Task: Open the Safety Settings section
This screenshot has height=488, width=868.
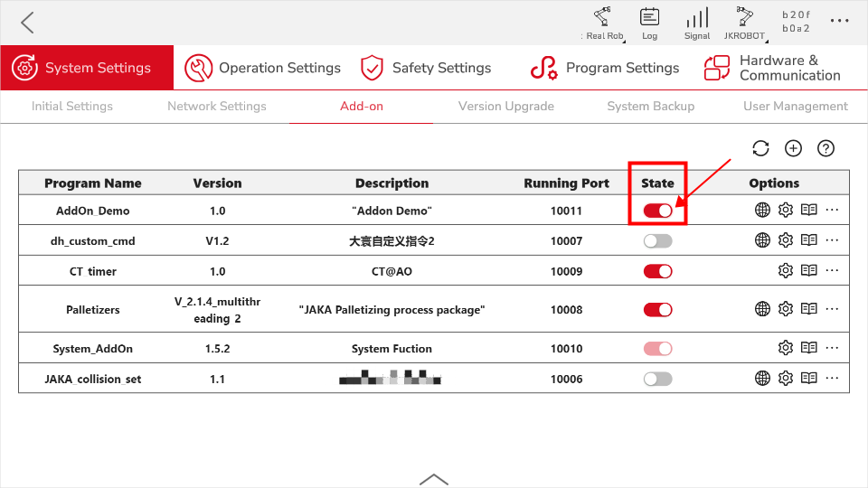Action: coord(426,68)
